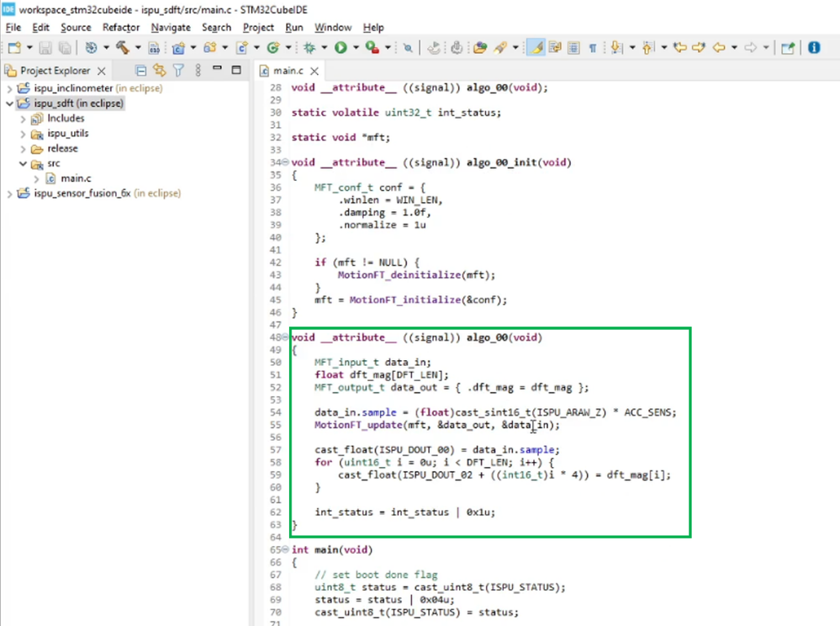840x626 pixels.
Task: Open the Back history dropdown arrow
Action: click(734, 48)
